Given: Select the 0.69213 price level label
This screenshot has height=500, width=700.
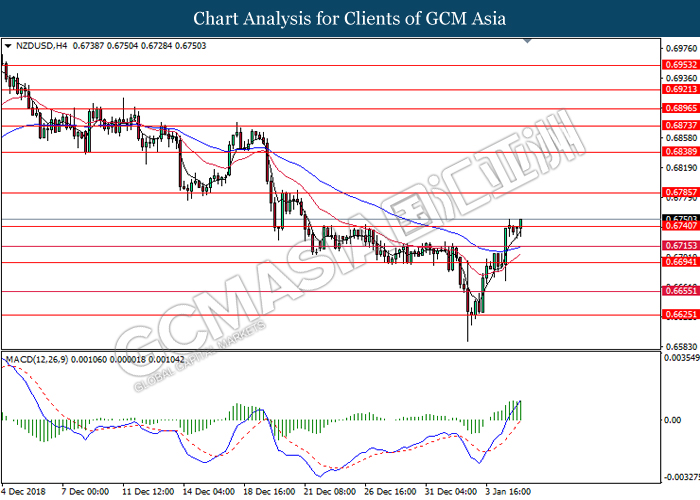Looking at the screenshot, I should pyautogui.click(x=681, y=89).
